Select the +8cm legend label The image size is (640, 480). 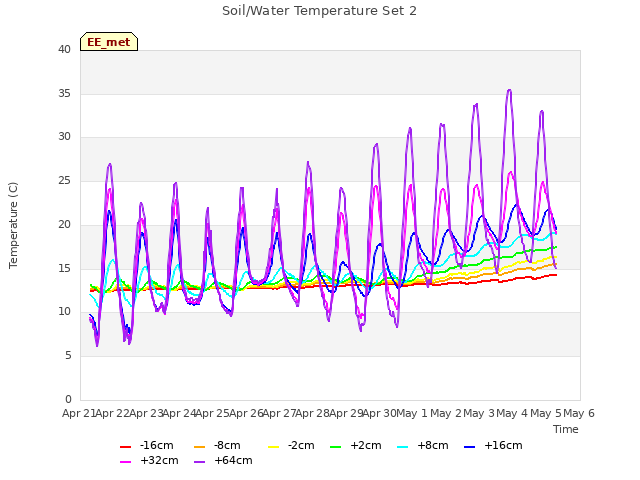(x=433, y=445)
